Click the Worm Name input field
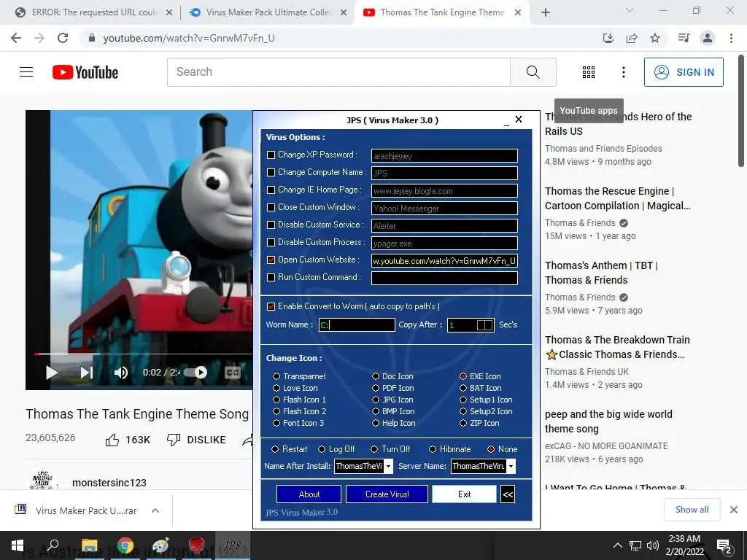 pos(357,324)
